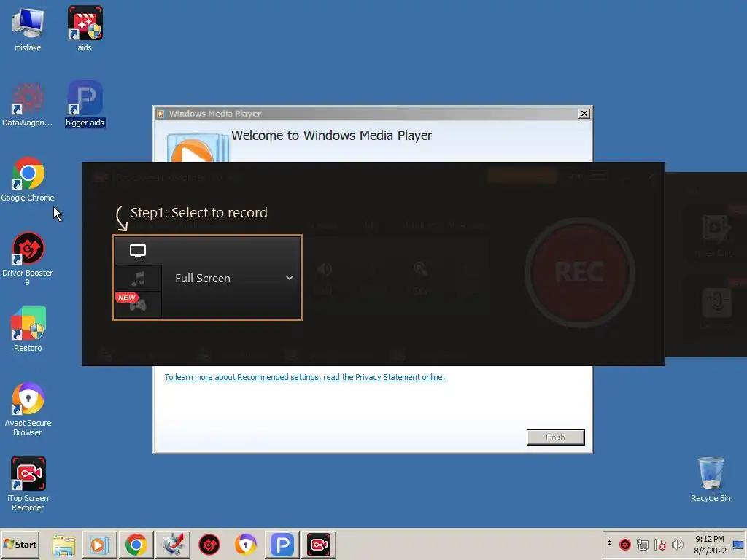The height and width of the screenshot is (560, 747).
Task: Switch to Windows Media Player in taskbar
Action: (99, 544)
